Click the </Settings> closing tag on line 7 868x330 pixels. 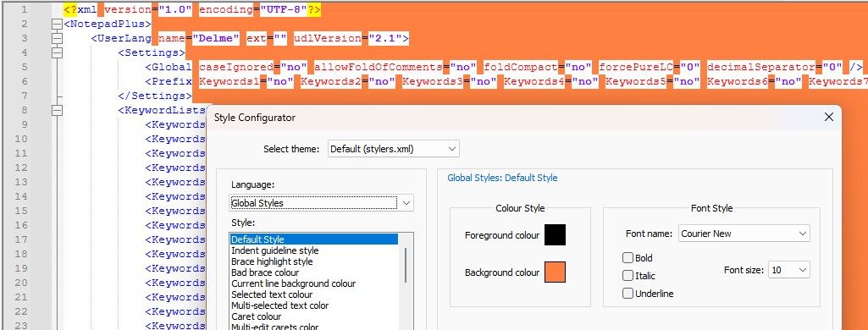[x=155, y=96]
